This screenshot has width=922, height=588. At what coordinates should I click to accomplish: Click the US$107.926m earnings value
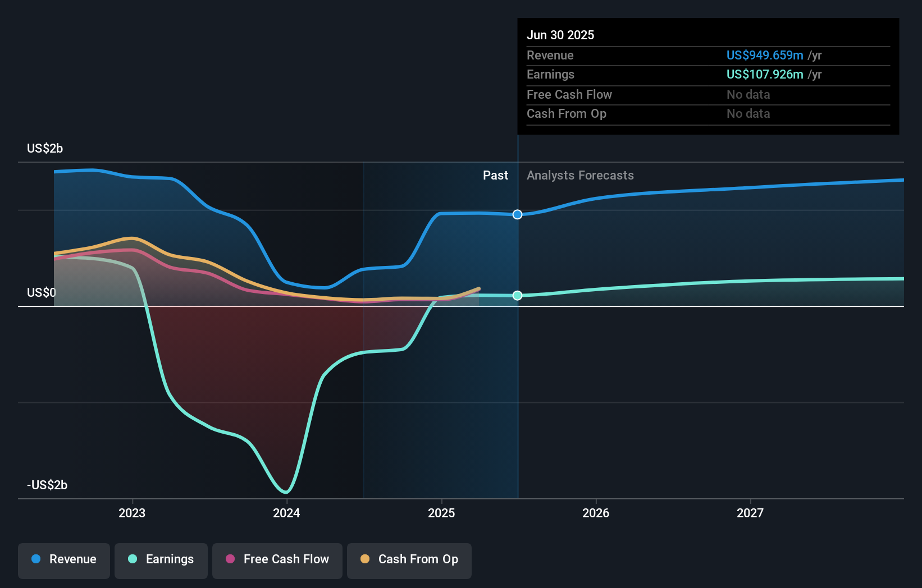765,74
